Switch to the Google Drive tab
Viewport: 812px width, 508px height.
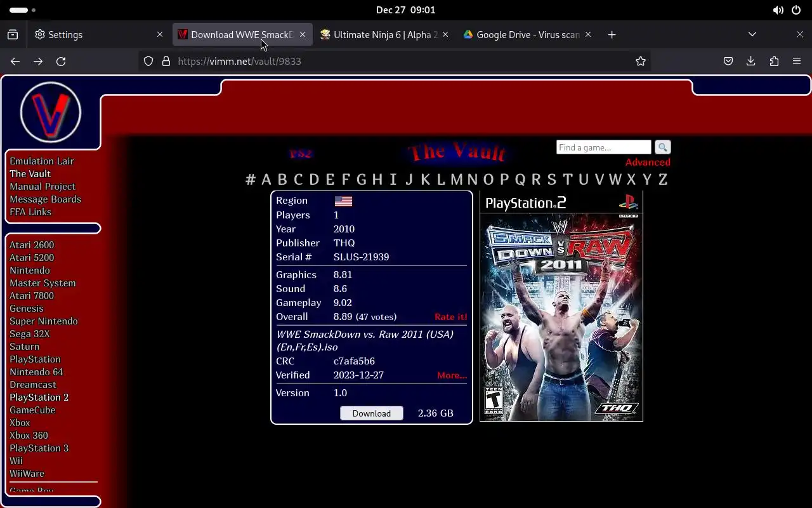528,34
